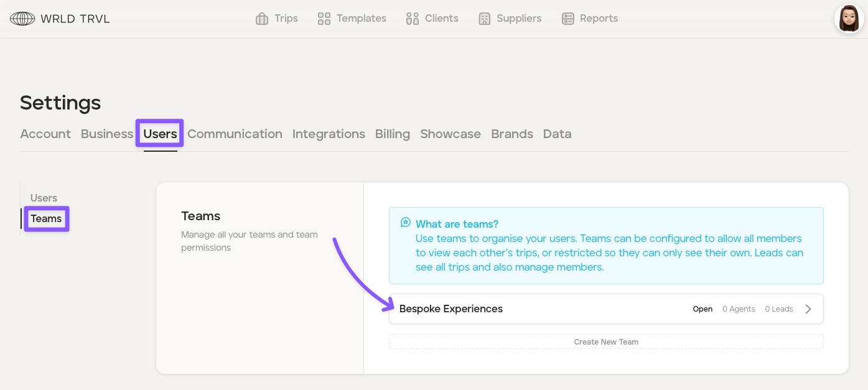This screenshot has height=390, width=868.
Task: Click the WRLD TRVL globe logo icon
Action: coord(22,19)
